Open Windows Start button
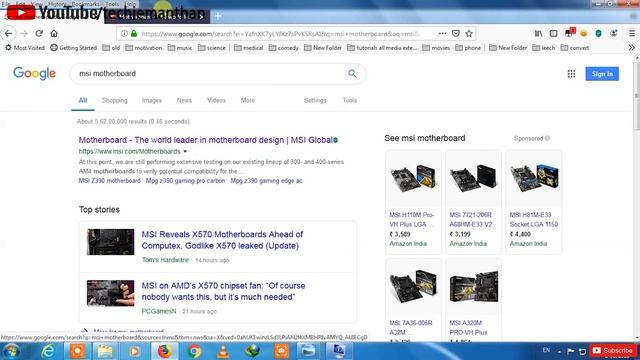The width and height of the screenshot is (640, 360). tap(11, 351)
